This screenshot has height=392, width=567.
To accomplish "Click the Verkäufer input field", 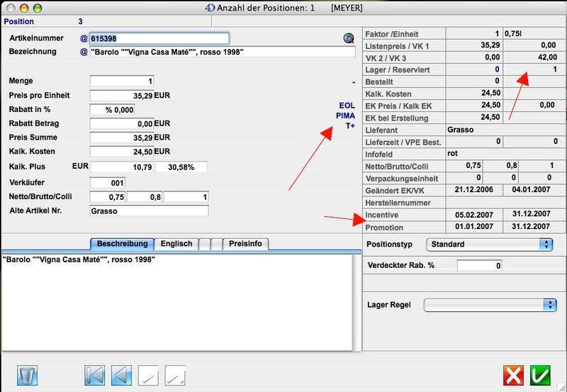I will (107, 183).
